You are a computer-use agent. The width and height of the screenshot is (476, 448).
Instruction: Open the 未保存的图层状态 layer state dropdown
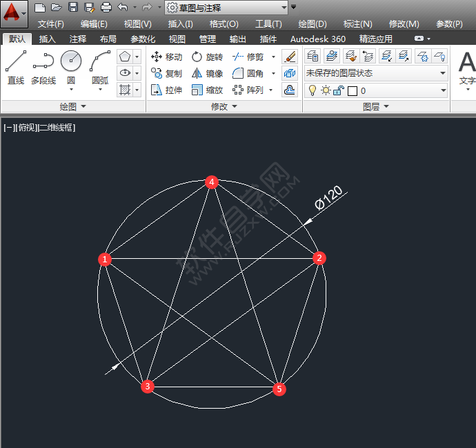coord(376,72)
